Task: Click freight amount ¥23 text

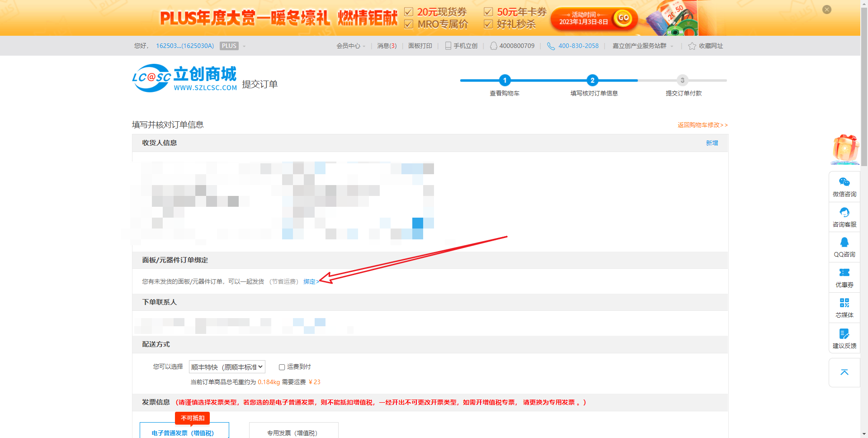Action: 315,382
